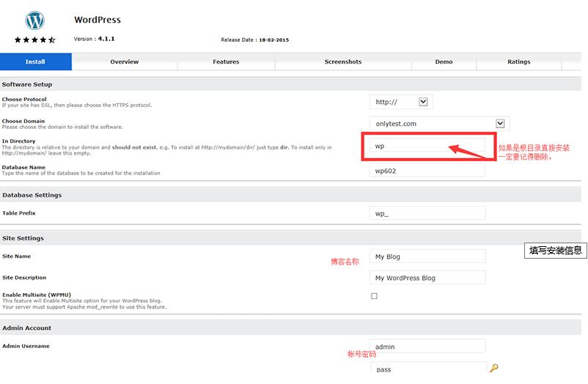Click the Choose Domain label
588x384 pixels.
tap(23, 121)
